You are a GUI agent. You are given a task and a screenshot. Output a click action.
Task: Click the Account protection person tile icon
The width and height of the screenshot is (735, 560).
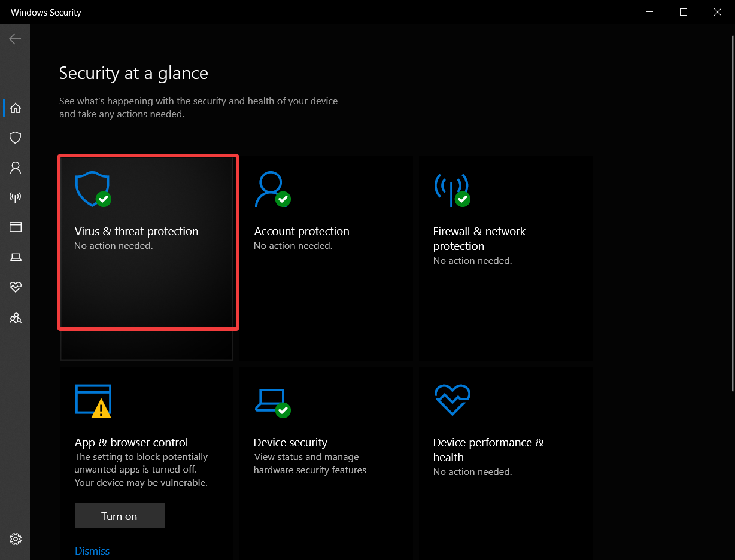click(x=272, y=189)
